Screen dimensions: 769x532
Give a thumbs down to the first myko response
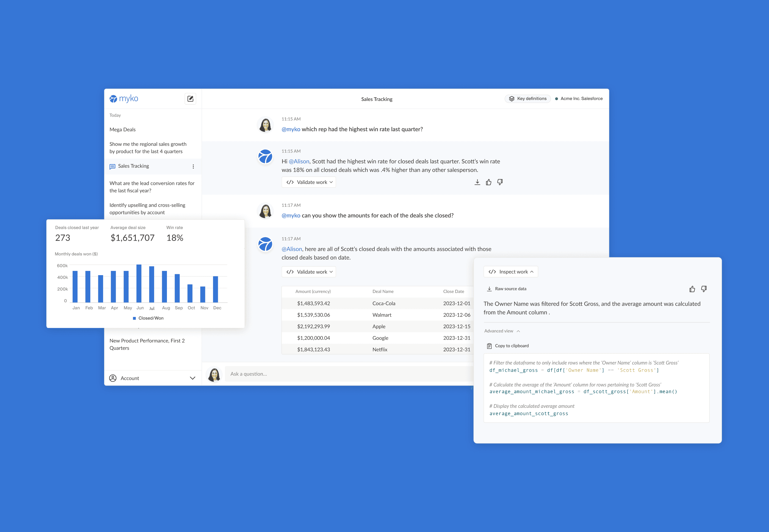[x=500, y=182]
